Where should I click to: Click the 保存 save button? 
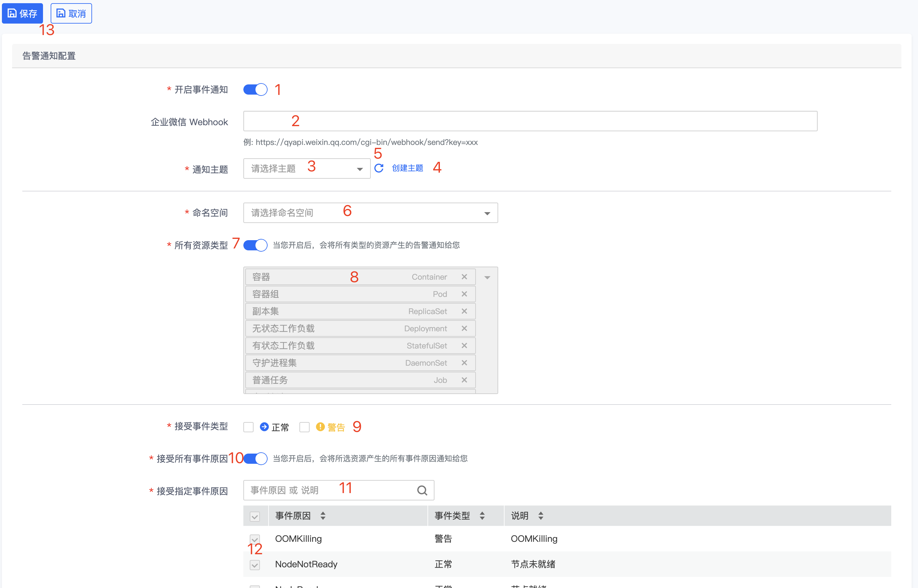click(x=23, y=13)
